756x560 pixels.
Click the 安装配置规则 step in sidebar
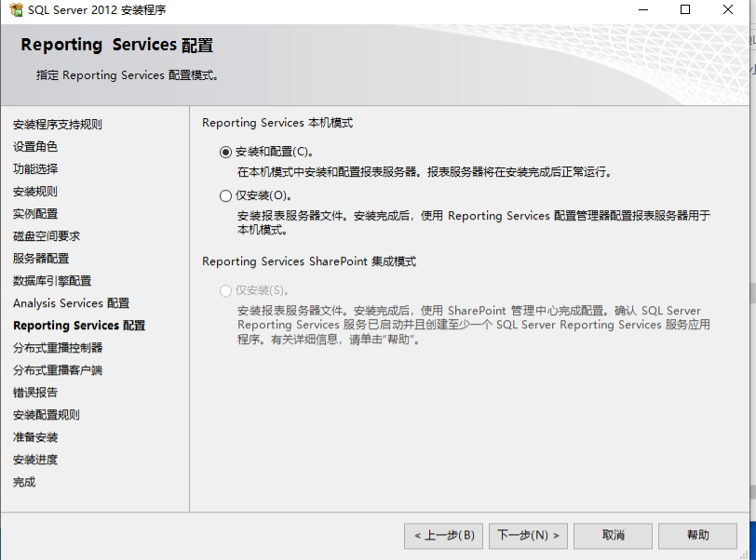[x=47, y=415]
